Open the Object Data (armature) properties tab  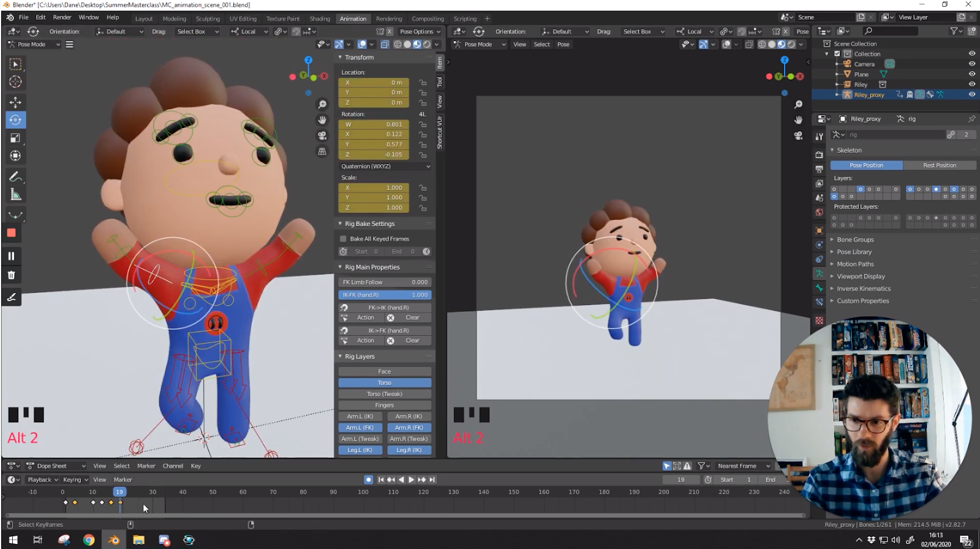(820, 273)
